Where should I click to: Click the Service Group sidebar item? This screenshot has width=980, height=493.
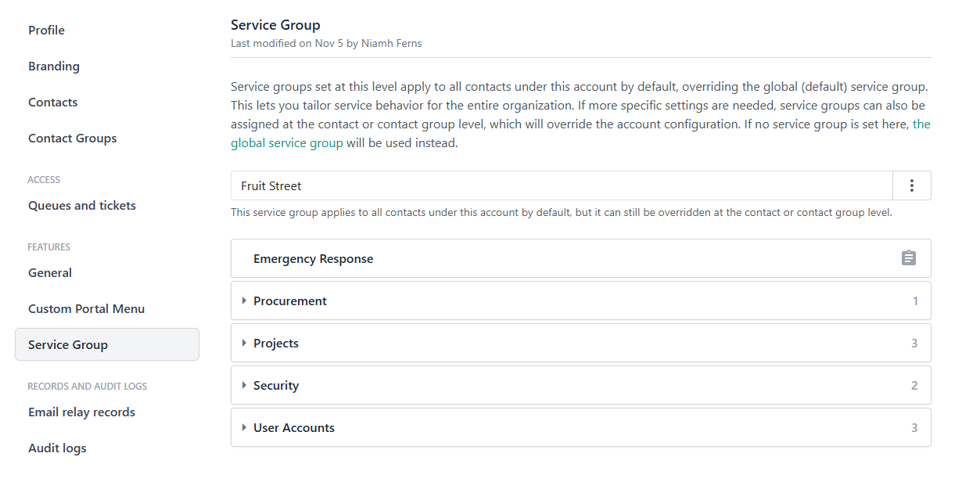point(68,344)
